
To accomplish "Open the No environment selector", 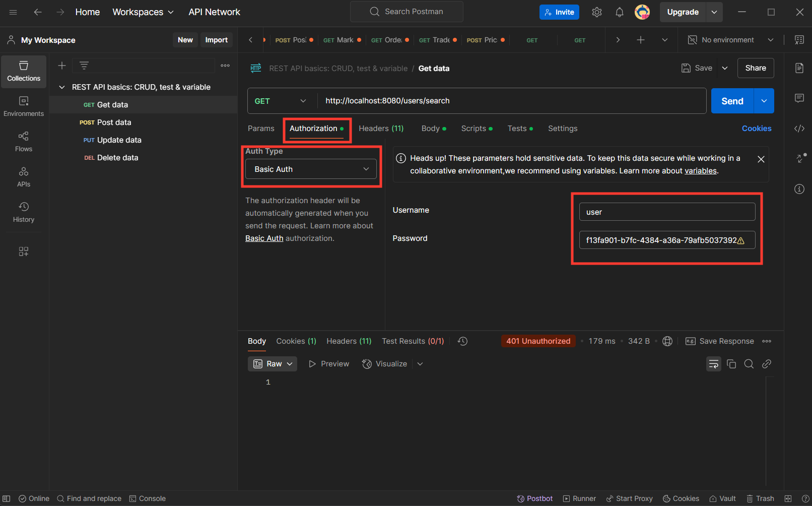I will click(x=730, y=40).
